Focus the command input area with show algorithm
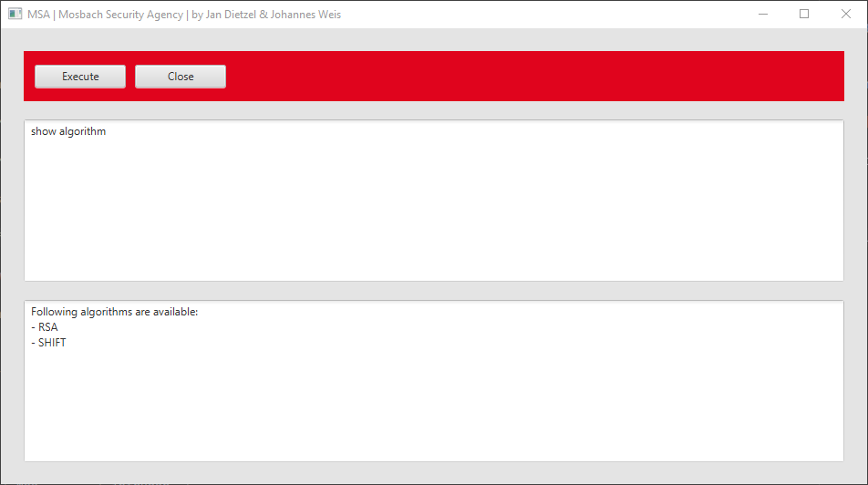Screen dimensions: 868x485 tap(434, 201)
